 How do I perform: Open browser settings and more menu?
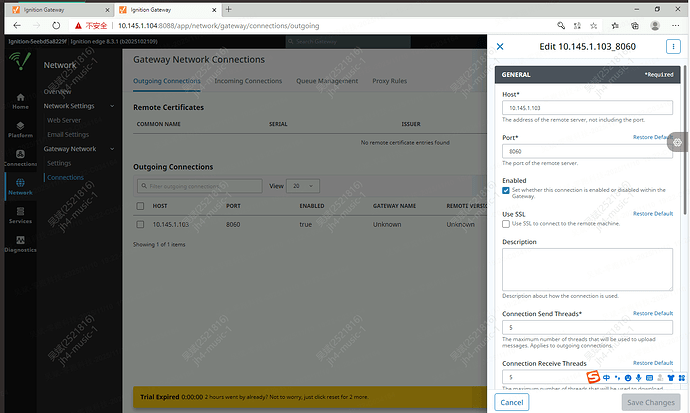pos(675,26)
